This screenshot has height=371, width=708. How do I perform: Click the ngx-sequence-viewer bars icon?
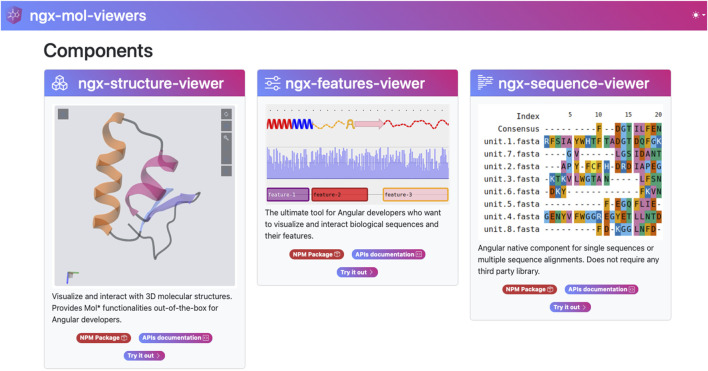click(485, 83)
